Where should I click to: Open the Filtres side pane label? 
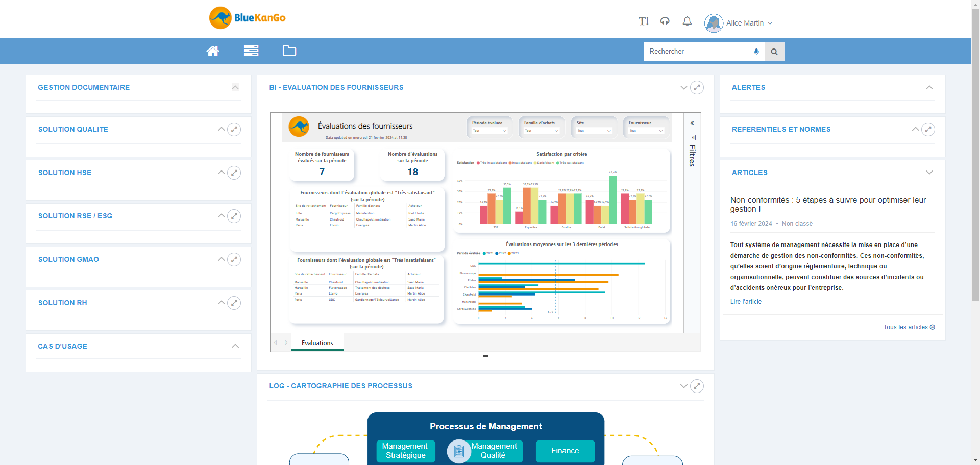pos(692,156)
